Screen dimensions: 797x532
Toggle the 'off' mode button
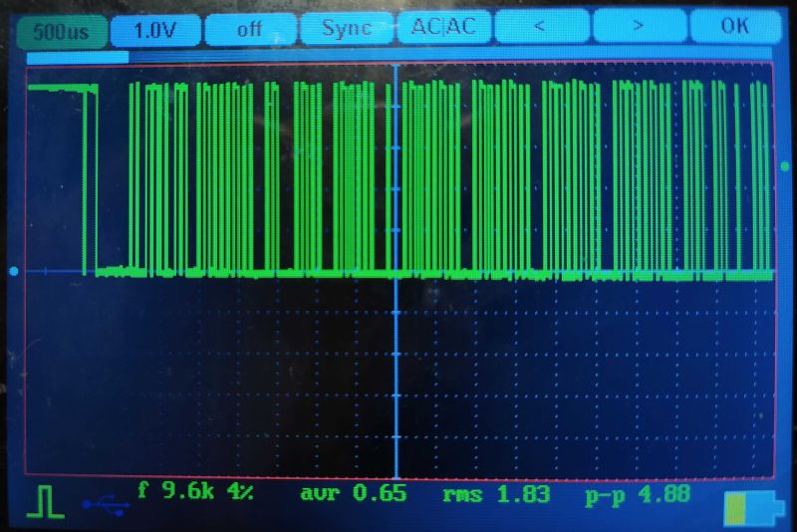pos(249,28)
